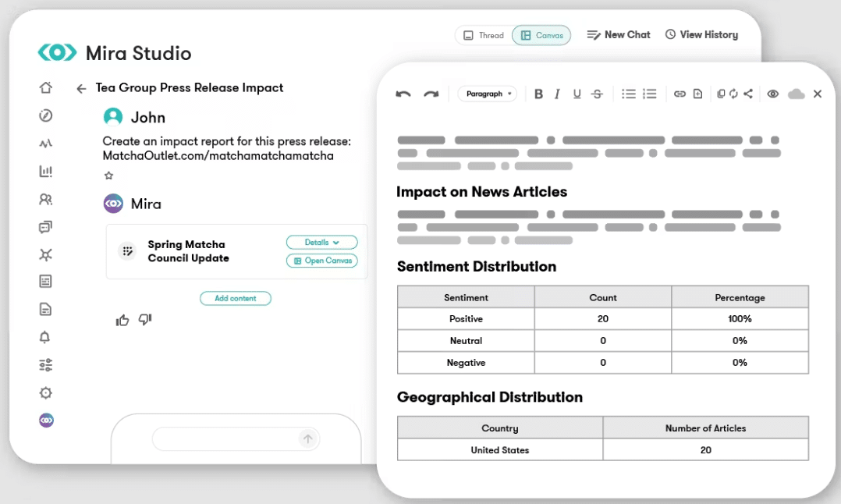Click the Add content button

(x=236, y=298)
